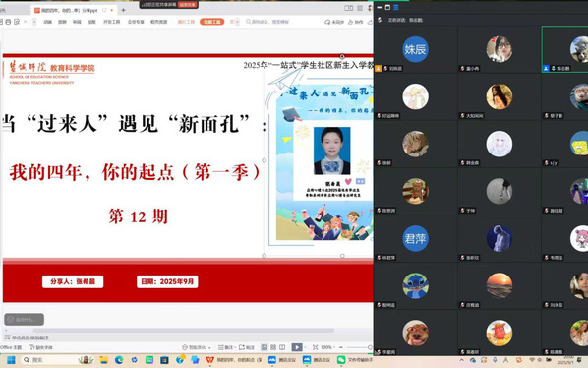
Task: Switch to reading view icon
Action: (x=282, y=347)
